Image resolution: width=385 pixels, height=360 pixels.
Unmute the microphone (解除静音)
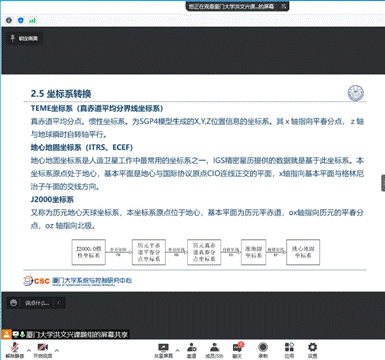click(14, 350)
